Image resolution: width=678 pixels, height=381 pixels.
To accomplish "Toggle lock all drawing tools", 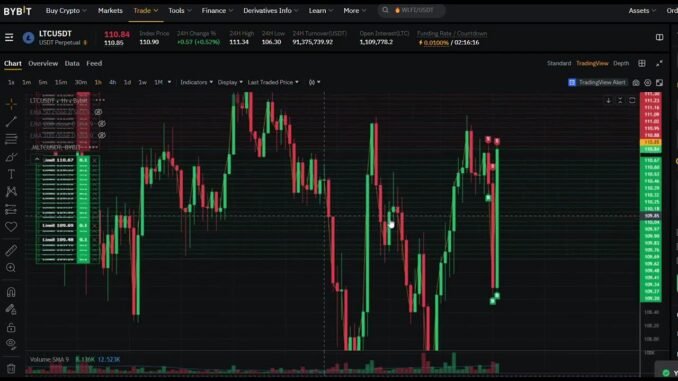I will pyautogui.click(x=11, y=327).
